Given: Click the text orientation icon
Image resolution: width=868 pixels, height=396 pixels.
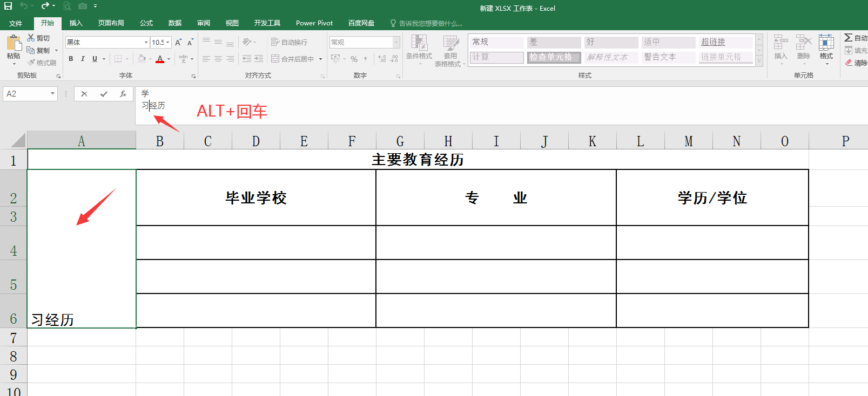Looking at the screenshot, I should (x=247, y=42).
